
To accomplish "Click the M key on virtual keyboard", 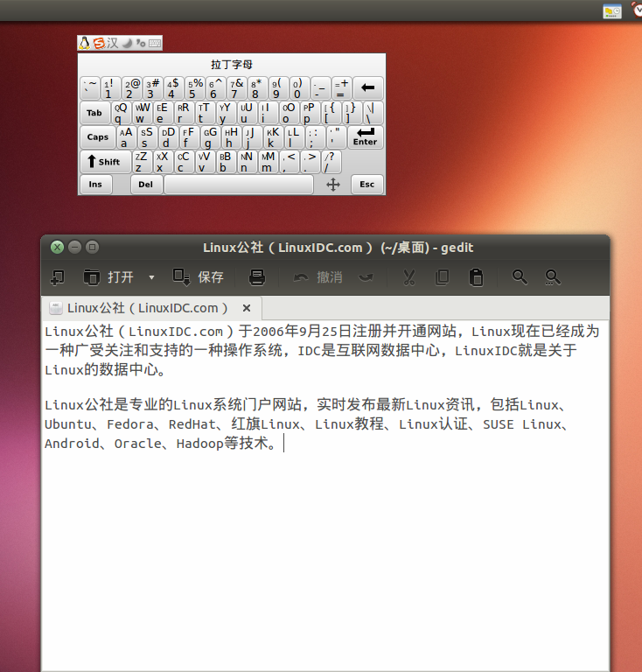I will (x=269, y=162).
